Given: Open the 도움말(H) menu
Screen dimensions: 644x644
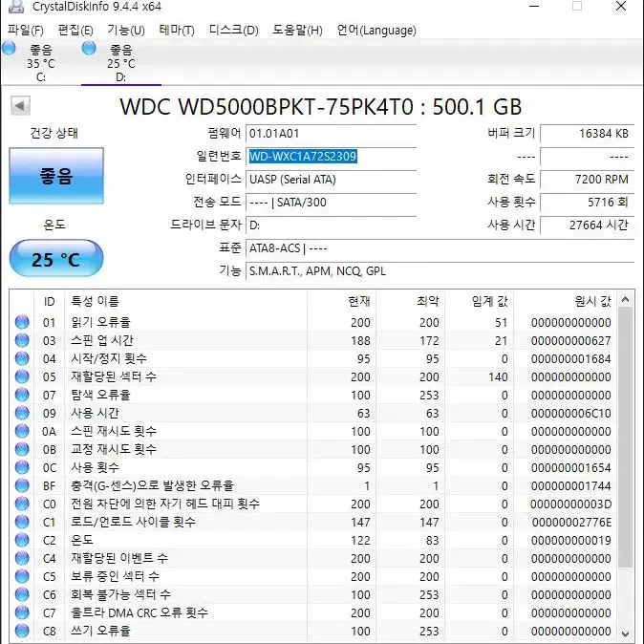Looking at the screenshot, I should [297, 30].
